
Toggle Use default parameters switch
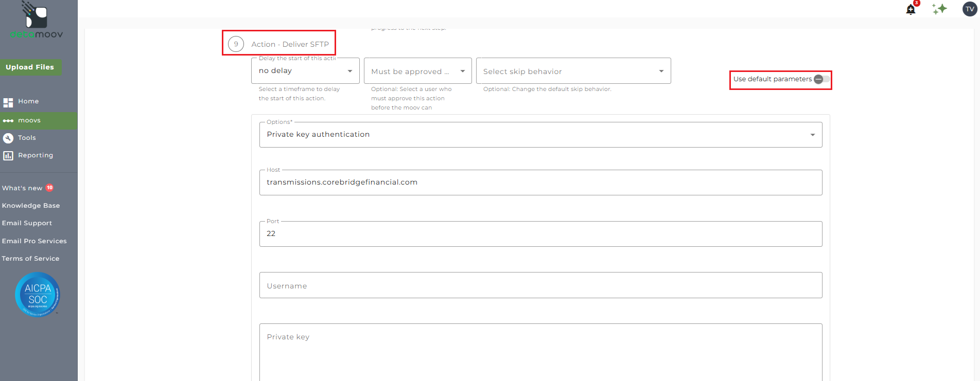pyautogui.click(x=821, y=79)
